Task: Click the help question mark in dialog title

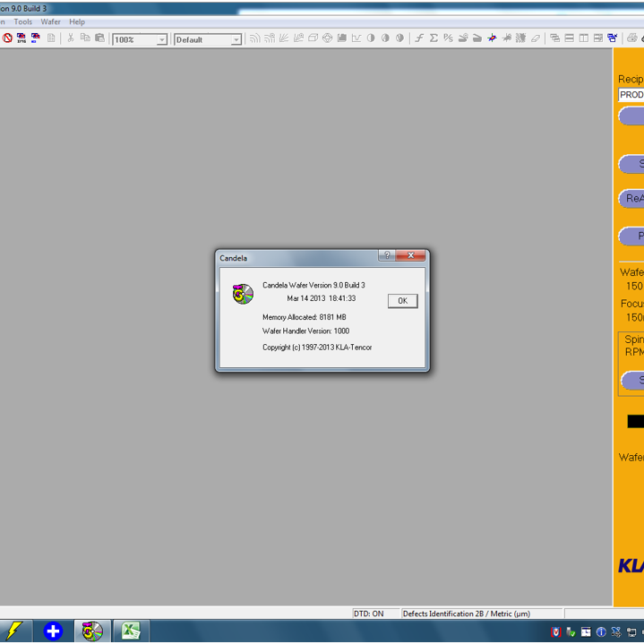Action: coord(387,256)
